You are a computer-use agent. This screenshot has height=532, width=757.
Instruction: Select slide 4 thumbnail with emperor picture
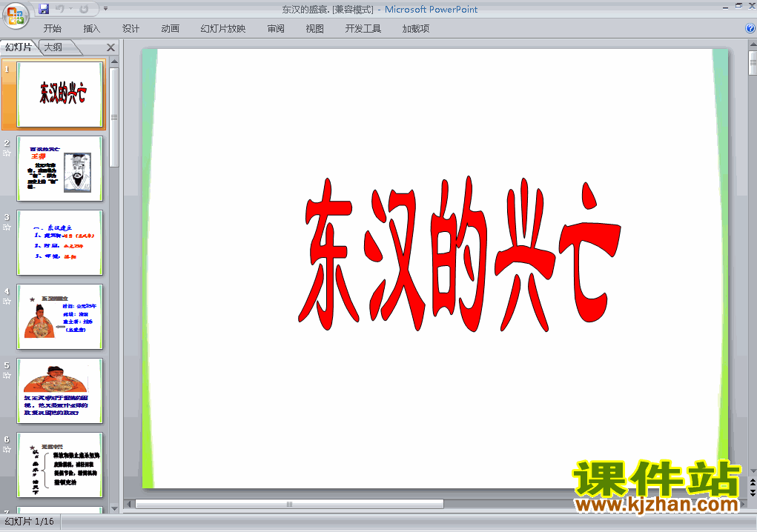[x=60, y=317]
